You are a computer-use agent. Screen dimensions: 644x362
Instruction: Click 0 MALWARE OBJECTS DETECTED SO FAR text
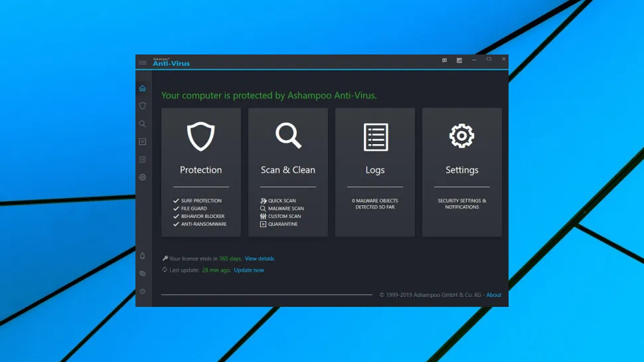pos(375,204)
